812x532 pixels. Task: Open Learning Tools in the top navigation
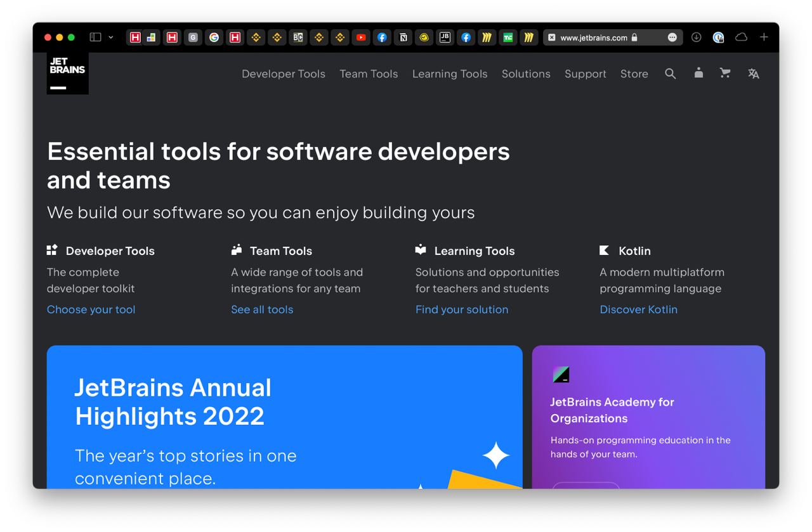[x=450, y=74]
